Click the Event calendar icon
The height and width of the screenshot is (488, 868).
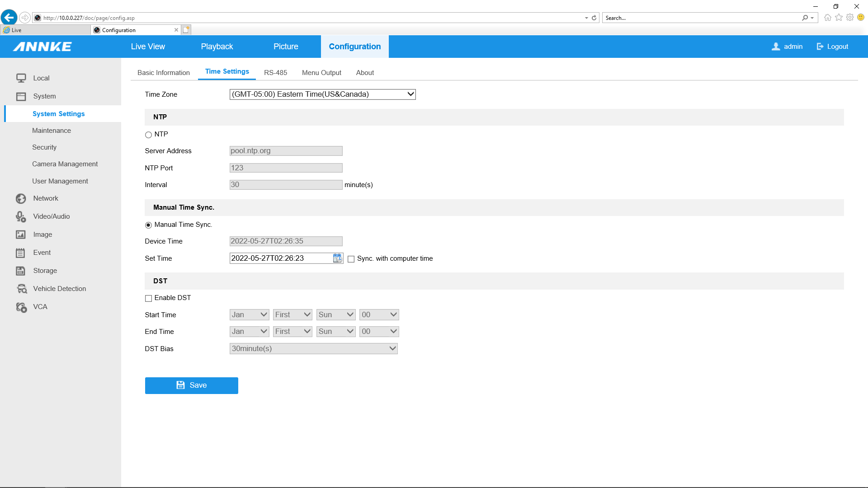click(x=21, y=253)
